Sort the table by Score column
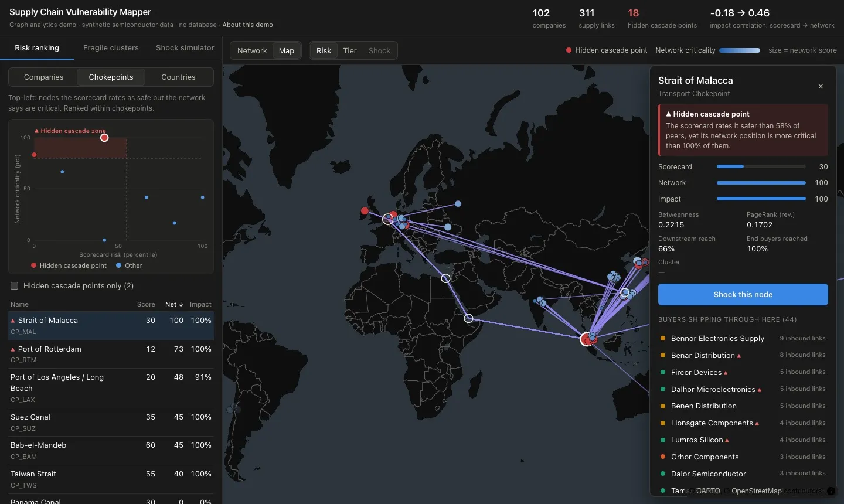Image resolution: width=844 pixels, height=504 pixels. [x=146, y=305]
